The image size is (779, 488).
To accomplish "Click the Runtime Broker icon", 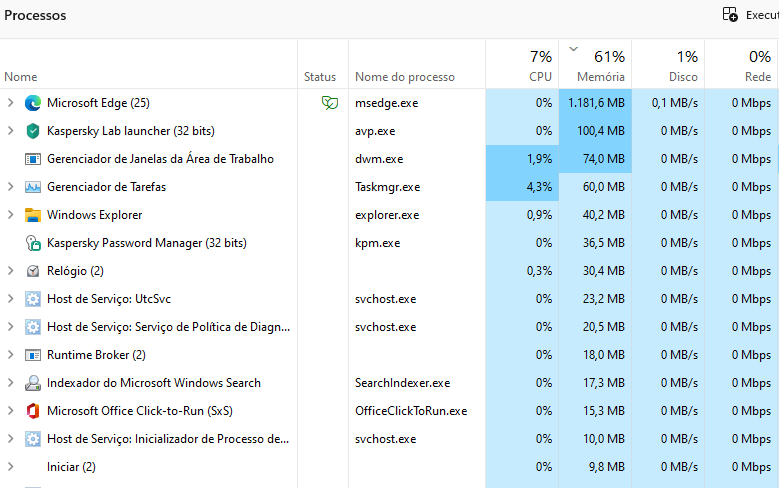I will (33, 355).
